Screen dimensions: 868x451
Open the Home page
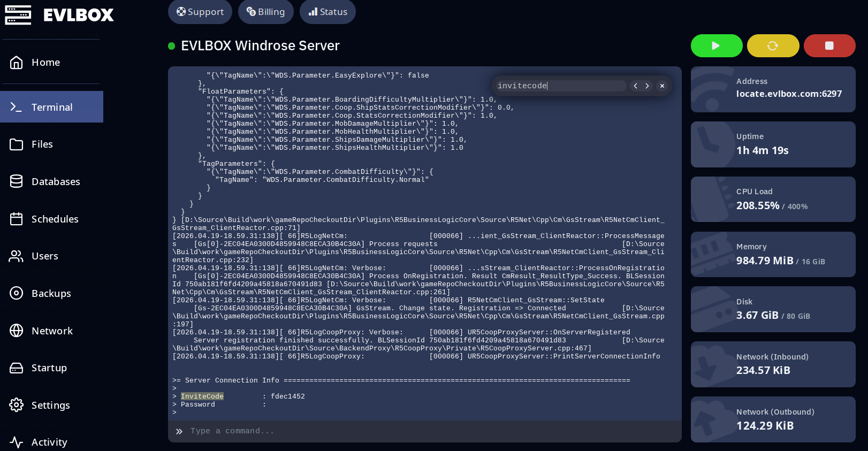(x=51, y=63)
